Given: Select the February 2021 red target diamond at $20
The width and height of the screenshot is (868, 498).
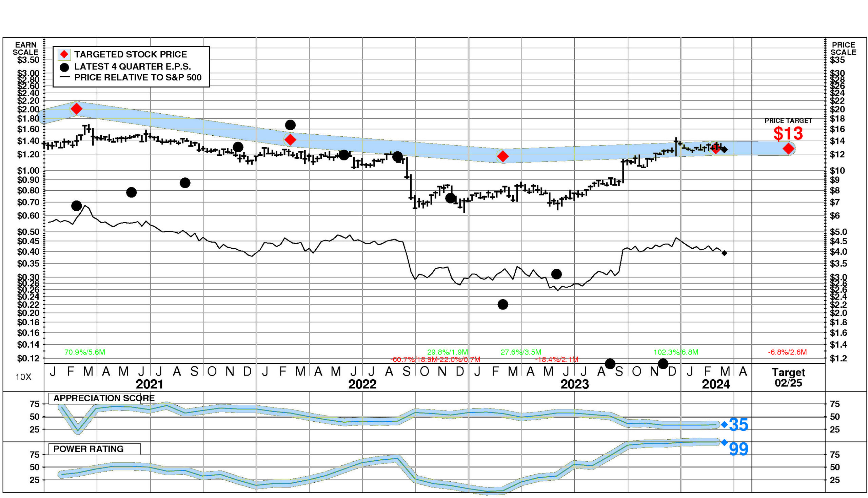Looking at the screenshot, I should pyautogui.click(x=76, y=109).
